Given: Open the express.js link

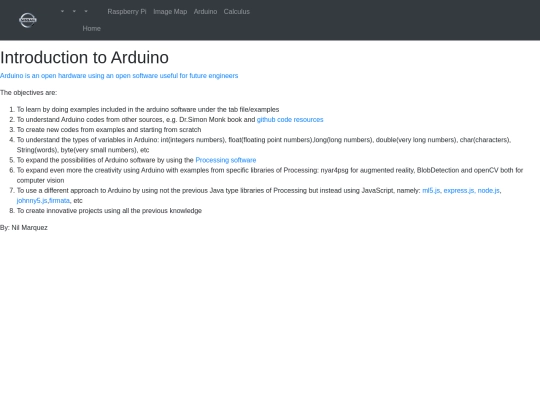Looking at the screenshot, I should (459, 190).
